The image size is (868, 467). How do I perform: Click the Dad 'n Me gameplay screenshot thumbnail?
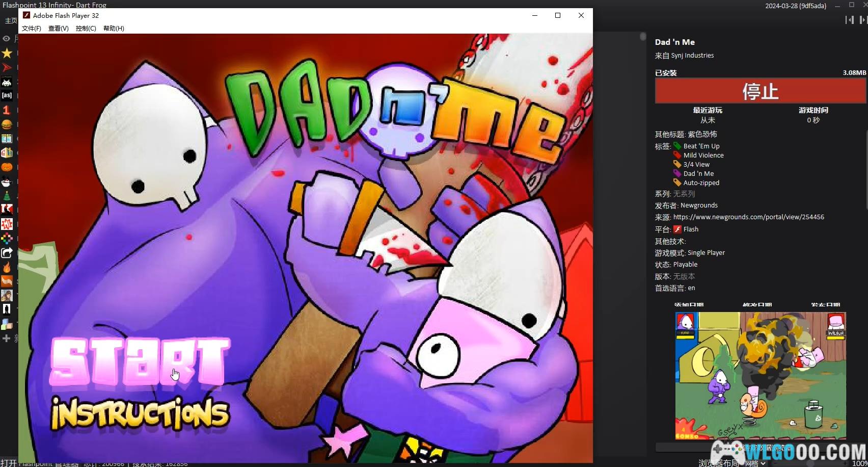pyautogui.click(x=760, y=376)
